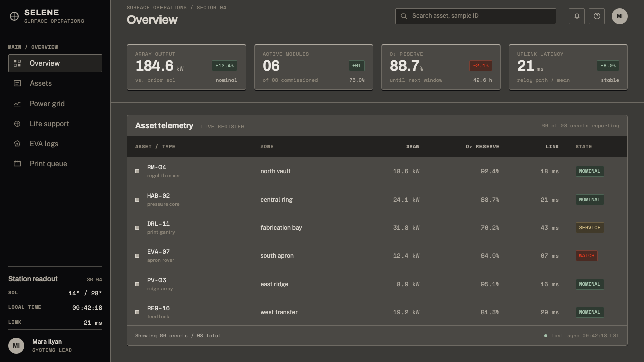Viewport: 644px width, 362px height.
Task: Sort by the STATE column header
Action: click(584, 147)
